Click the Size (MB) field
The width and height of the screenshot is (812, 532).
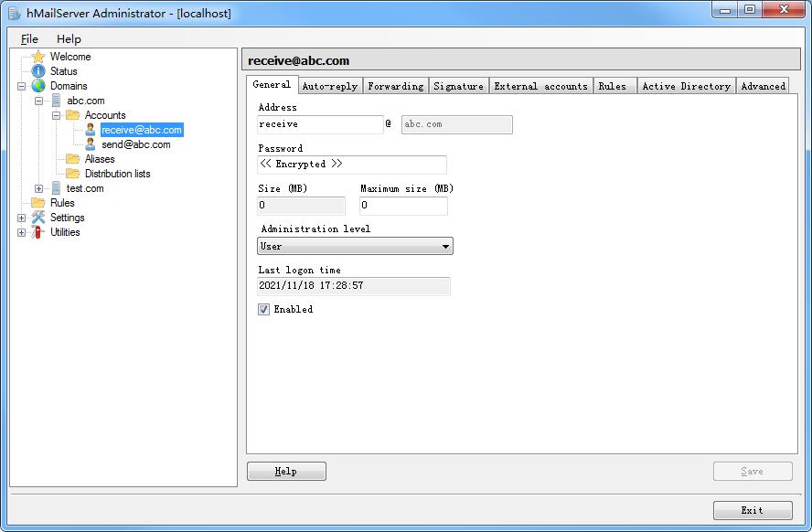pos(301,206)
